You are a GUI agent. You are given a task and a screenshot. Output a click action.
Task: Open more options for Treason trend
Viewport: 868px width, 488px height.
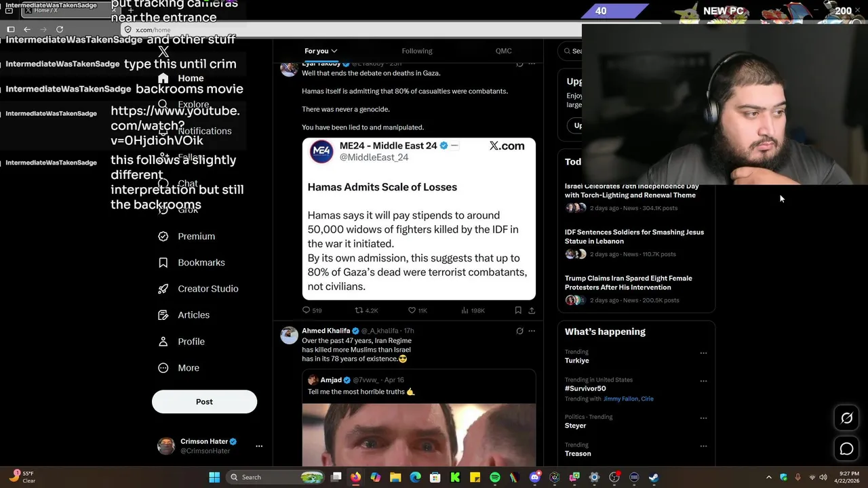click(x=703, y=446)
